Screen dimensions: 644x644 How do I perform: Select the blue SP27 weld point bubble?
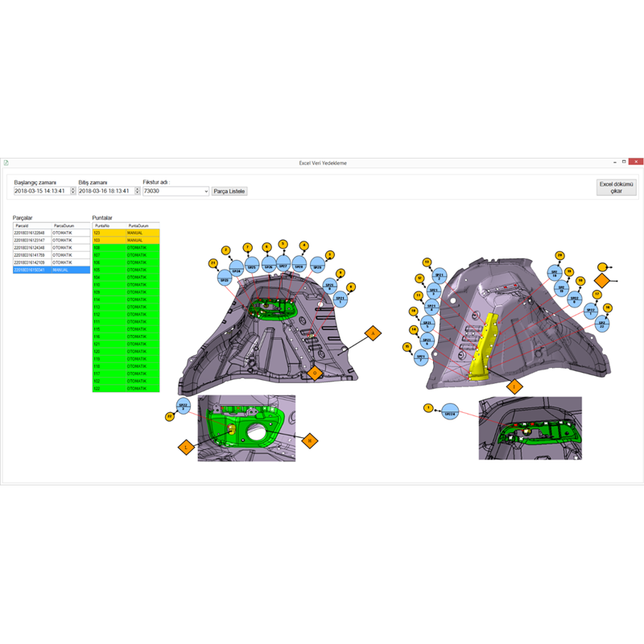[x=283, y=263]
